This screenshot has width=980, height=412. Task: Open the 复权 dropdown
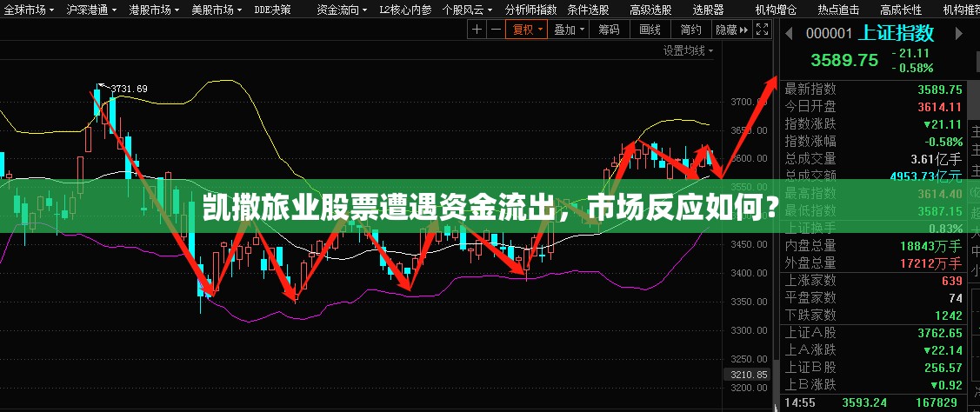526,30
